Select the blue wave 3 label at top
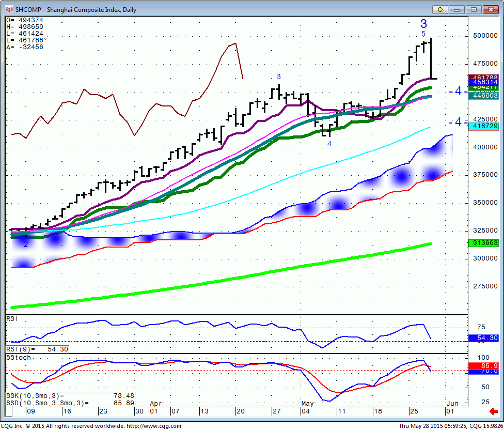 (x=423, y=24)
